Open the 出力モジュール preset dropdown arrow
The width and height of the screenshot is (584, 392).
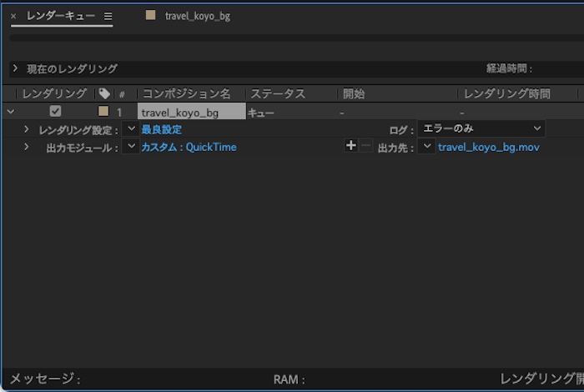click(130, 147)
